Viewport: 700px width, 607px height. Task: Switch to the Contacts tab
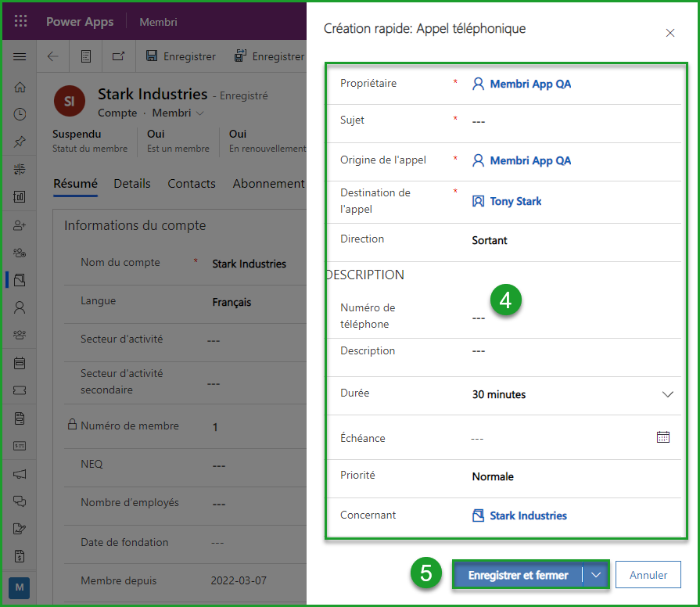[x=191, y=184]
